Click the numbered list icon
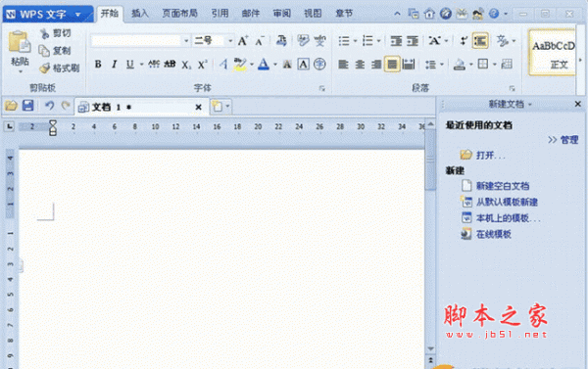588x369 pixels. coord(367,41)
